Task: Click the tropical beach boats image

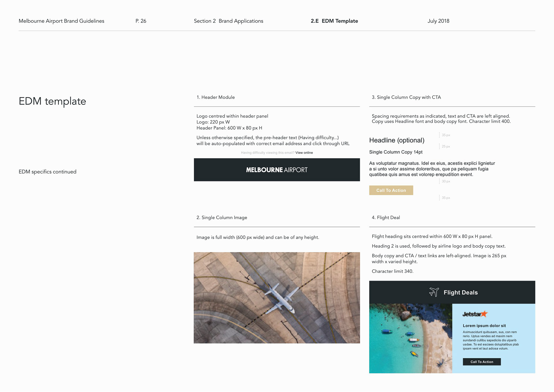Action: pos(410,338)
